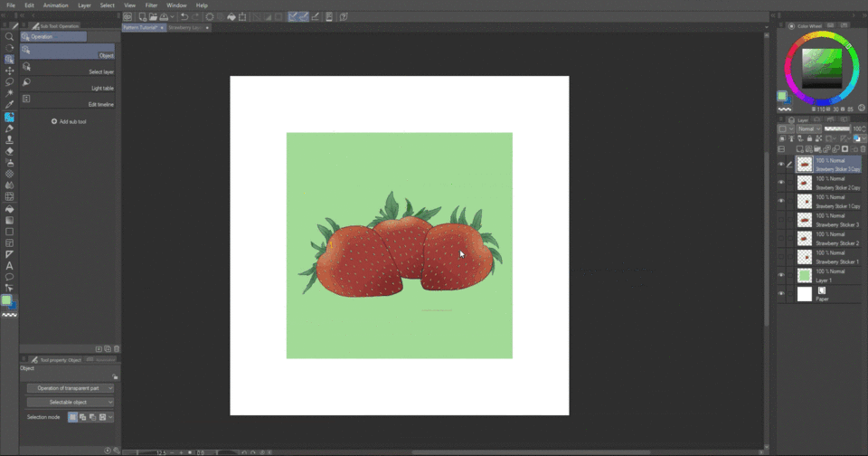Open the layer blending mode dropdown
Viewport: 868px width, 456px height.
[x=808, y=128]
